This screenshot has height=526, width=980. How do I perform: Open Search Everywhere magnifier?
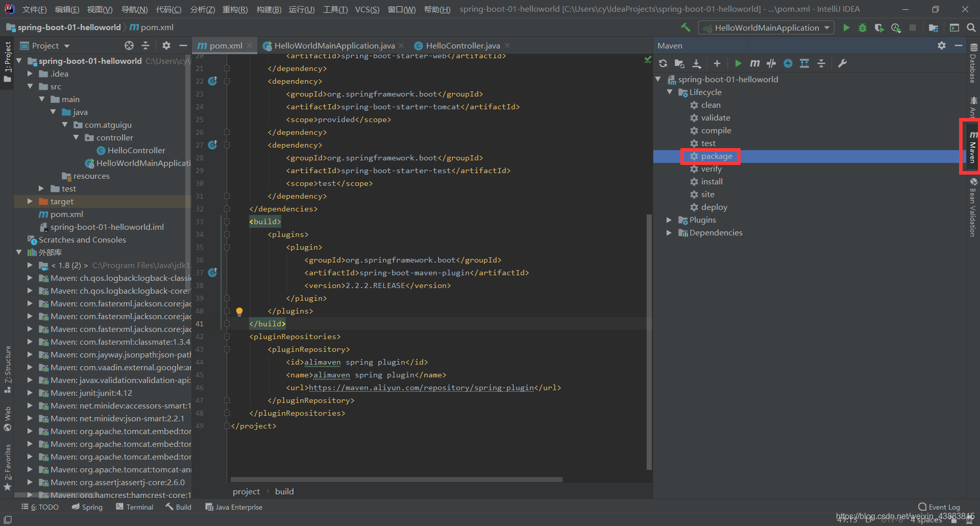click(x=971, y=28)
